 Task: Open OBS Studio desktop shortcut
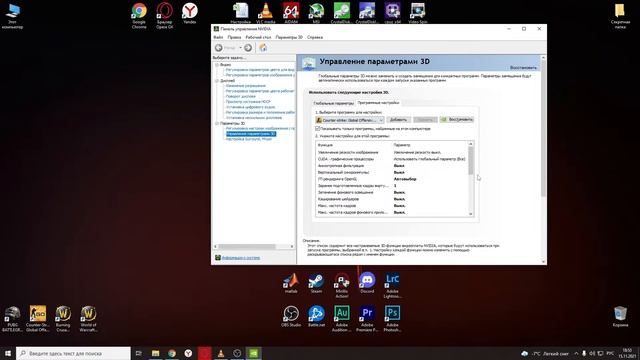click(x=291, y=316)
